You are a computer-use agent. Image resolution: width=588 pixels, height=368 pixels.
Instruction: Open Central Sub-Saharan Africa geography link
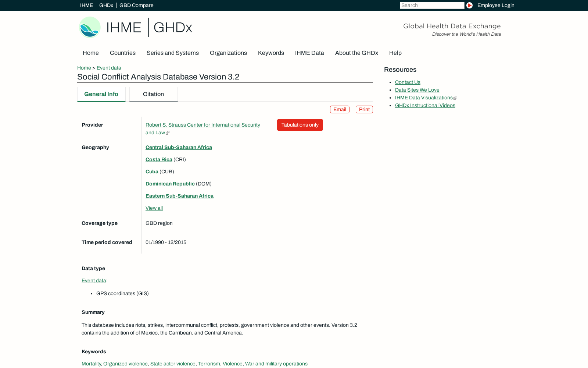pyautogui.click(x=179, y=148)
